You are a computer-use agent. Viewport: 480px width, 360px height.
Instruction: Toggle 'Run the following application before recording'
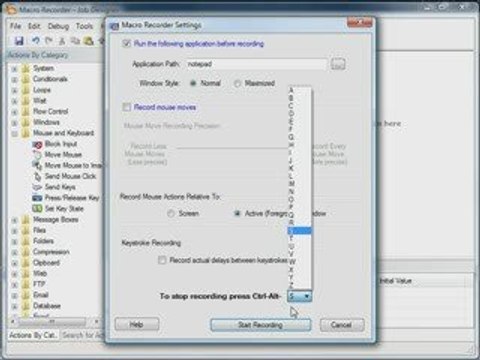[x=126, y=43]
